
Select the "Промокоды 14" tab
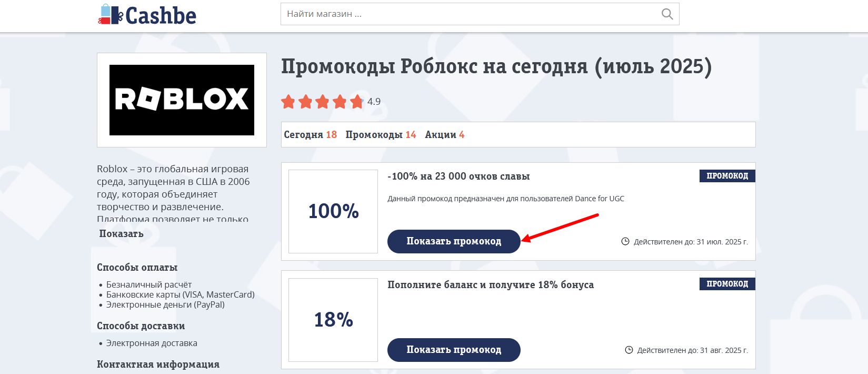381,134
